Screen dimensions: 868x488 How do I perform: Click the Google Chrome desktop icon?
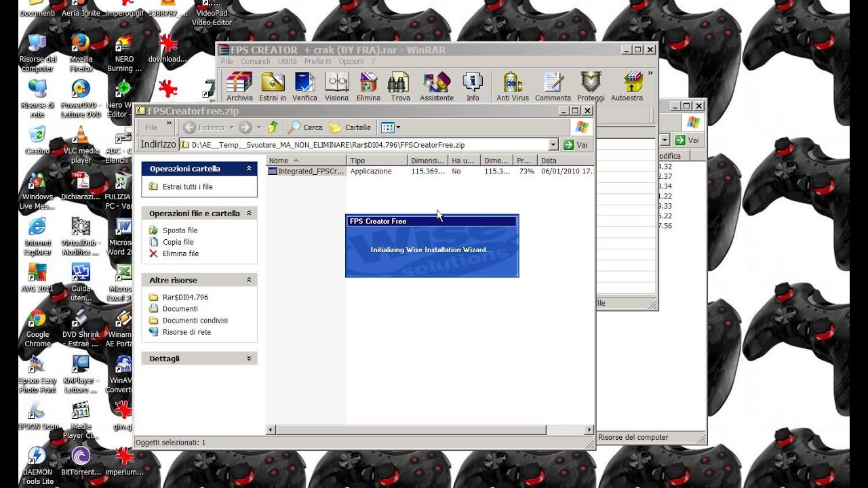coord(37,329)
